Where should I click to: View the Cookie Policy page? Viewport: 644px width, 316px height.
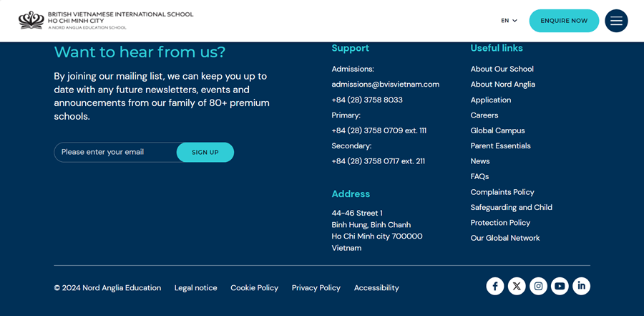click(x=254, y=288)
